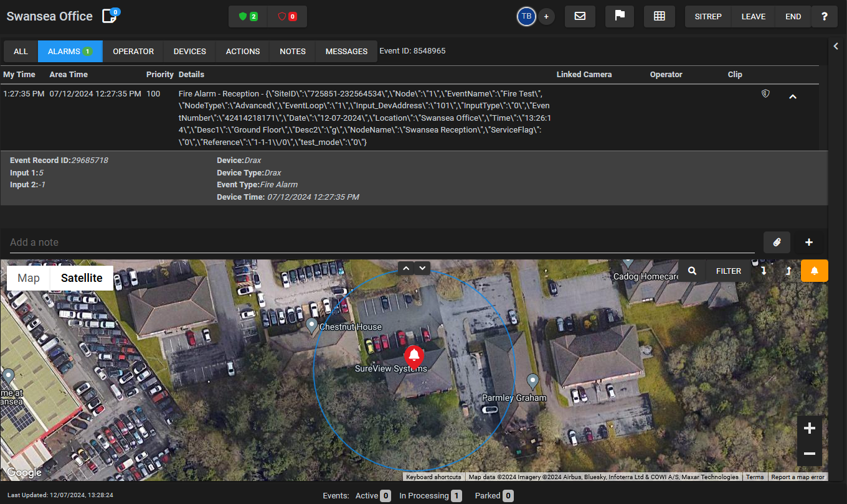Switch to the ALL tab
The image size is (847, 504).
pos(21,51)
